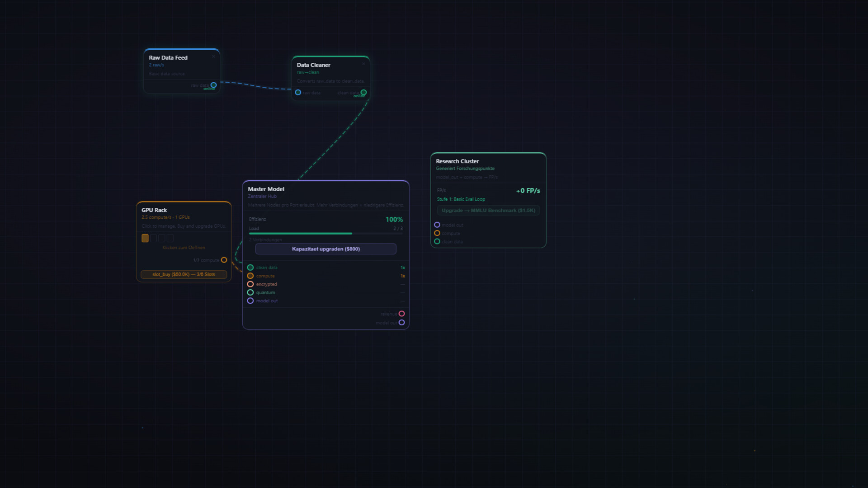Click Raw Data Feed's raw data output port

214,85
